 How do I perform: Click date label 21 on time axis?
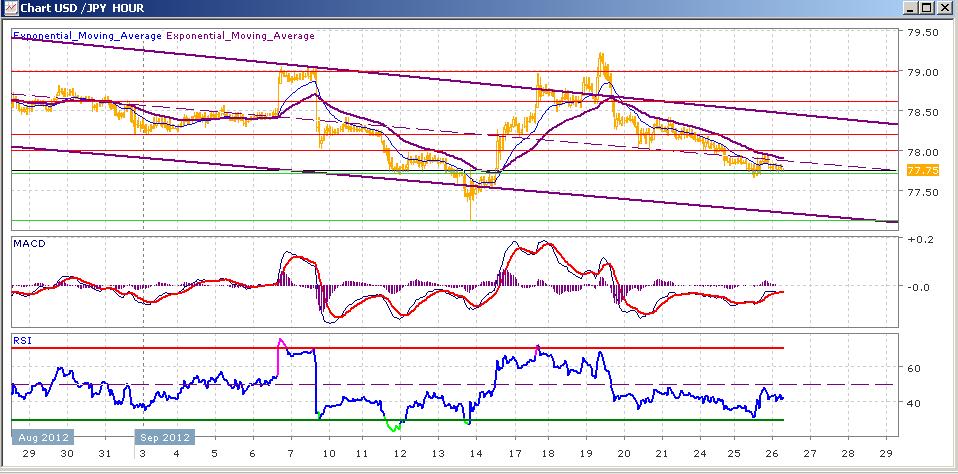coord(662,454)
